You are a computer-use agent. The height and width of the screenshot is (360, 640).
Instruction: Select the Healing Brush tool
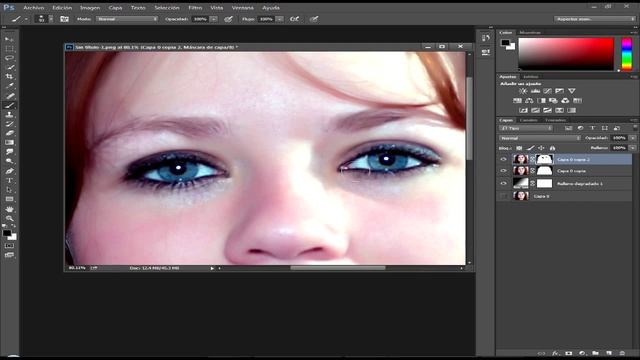tap(9, 96)
